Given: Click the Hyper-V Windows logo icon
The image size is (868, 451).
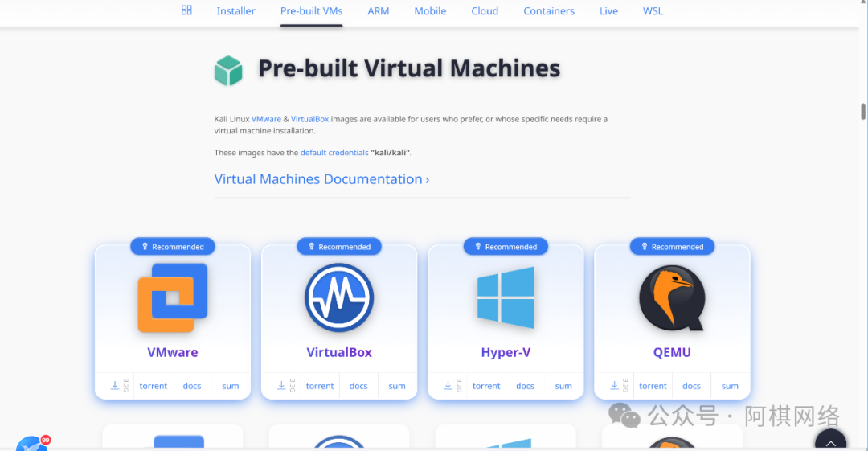Looking at the screenshot, I should [x=506, y=297].
